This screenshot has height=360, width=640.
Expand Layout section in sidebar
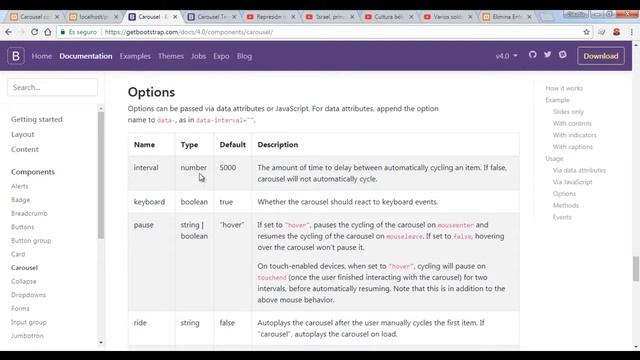point(23,134)
